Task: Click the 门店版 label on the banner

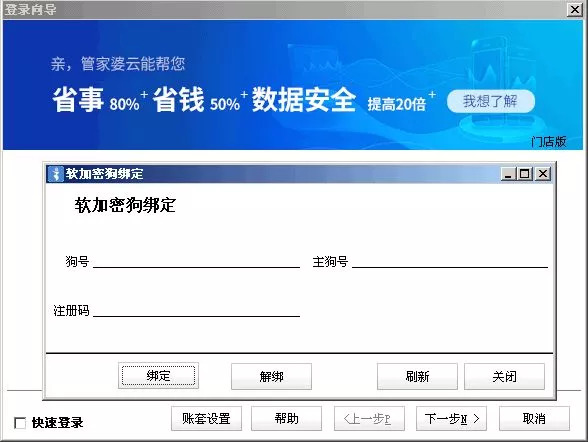Action: pos(548,142)
